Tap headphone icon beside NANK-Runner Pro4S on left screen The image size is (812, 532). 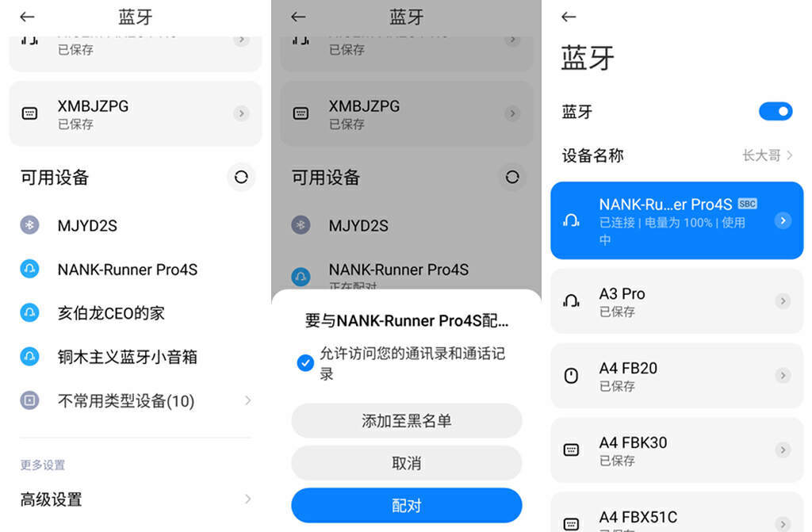click(x=29, y=269)
